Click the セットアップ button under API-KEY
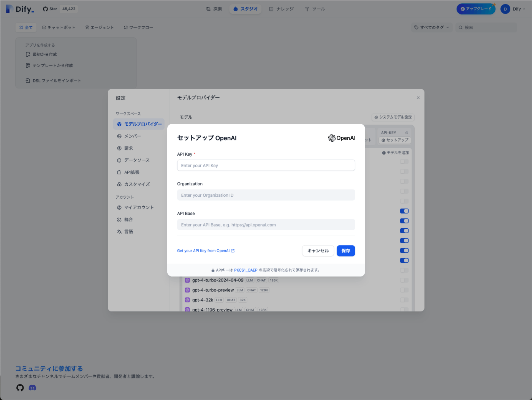532x400 pixels. click(x=395, y=140)
